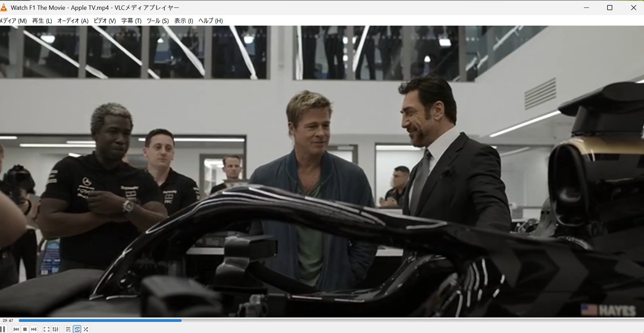644x333 pixels.
Task: Show the playlist panel
Action: pos(68,329)
